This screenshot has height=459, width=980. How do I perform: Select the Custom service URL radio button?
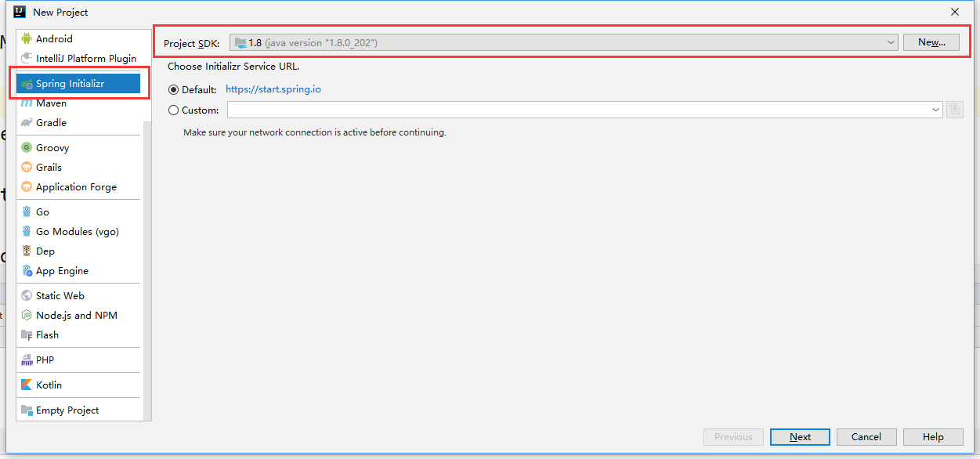173,110
